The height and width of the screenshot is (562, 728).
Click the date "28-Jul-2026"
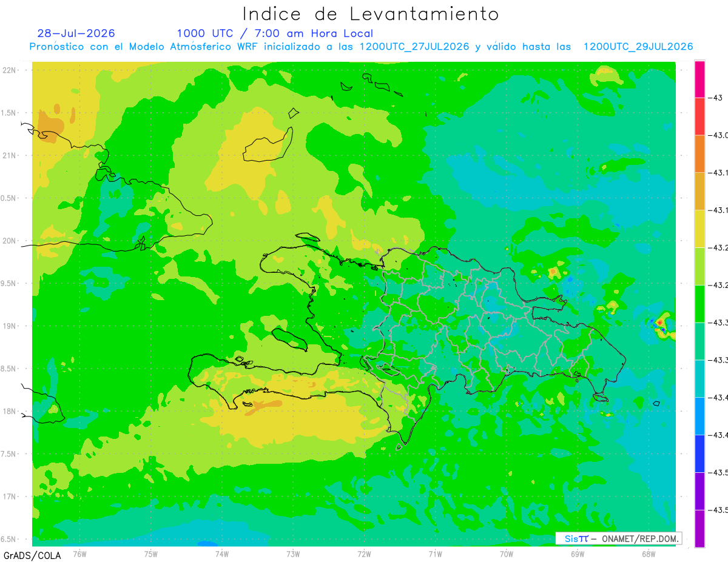pyautogui.click(x=76, y=33)
